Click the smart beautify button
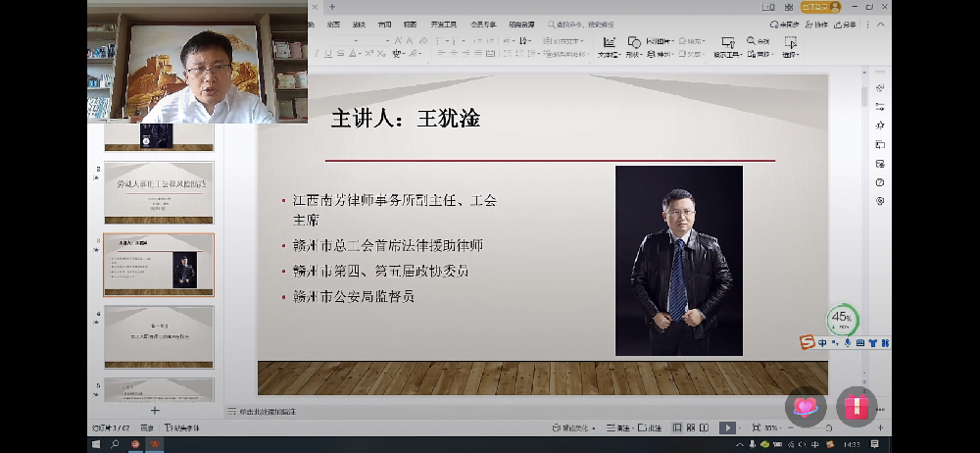Screen dimensions: 980x453 tap(572, 428)
